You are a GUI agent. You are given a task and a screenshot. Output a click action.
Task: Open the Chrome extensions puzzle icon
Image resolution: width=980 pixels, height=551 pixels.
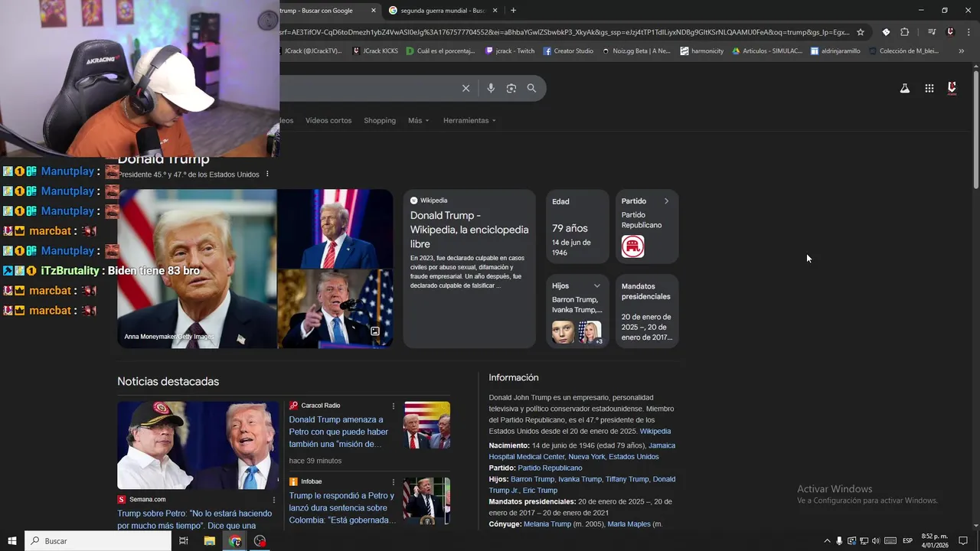point(904,32)
